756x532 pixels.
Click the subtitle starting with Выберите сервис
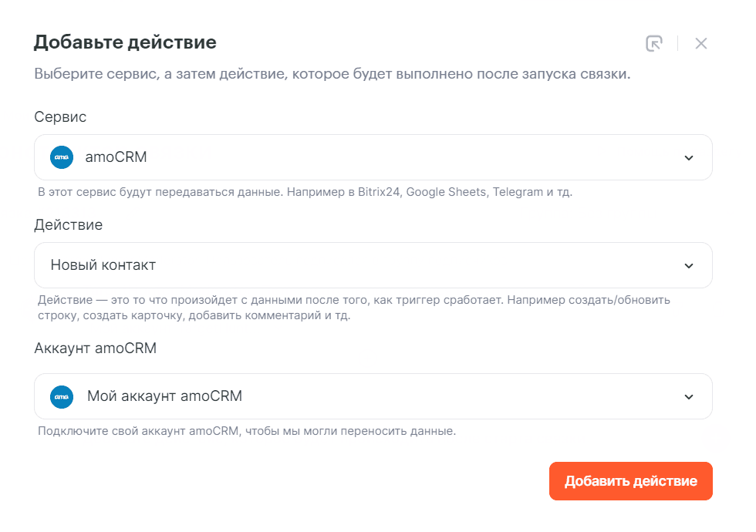pos(332,76)
